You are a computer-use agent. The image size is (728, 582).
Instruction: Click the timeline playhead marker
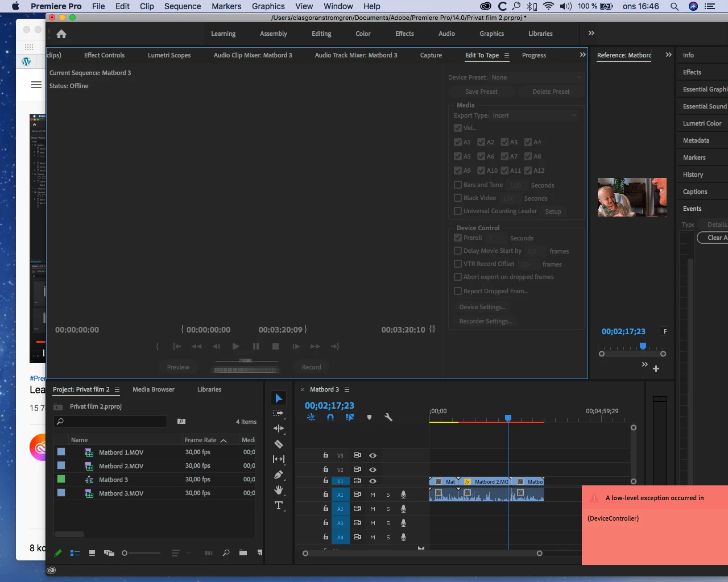(508, 418)
